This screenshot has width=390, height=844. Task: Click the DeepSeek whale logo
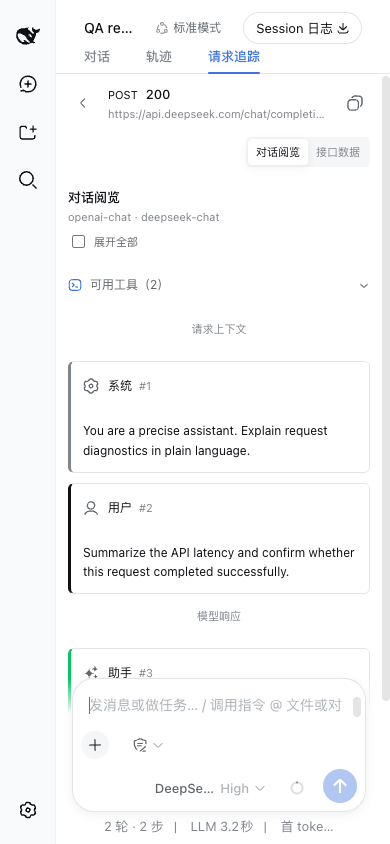(x=27, y=36)
